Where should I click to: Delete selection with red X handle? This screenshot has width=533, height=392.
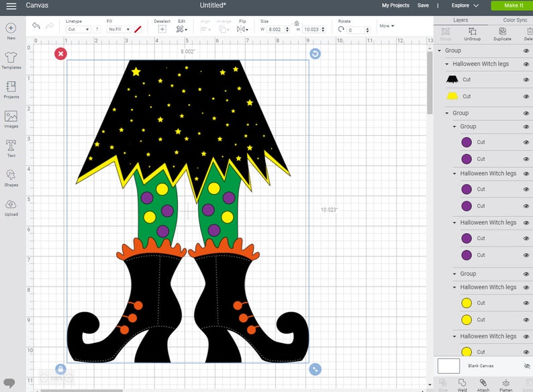[61, 54]
